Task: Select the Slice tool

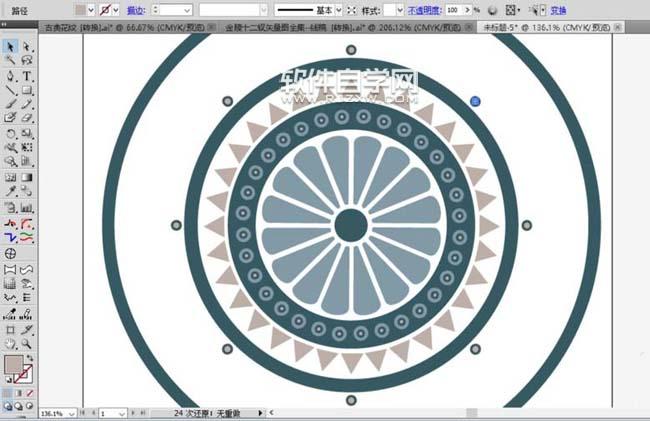Action: (x=27, y=330)
